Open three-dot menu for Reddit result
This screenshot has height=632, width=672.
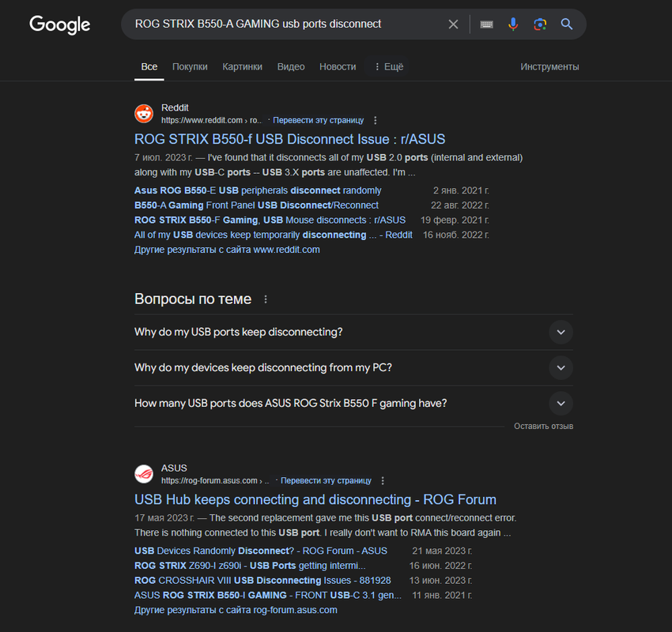pyautogui.click(x=376, y=120)
